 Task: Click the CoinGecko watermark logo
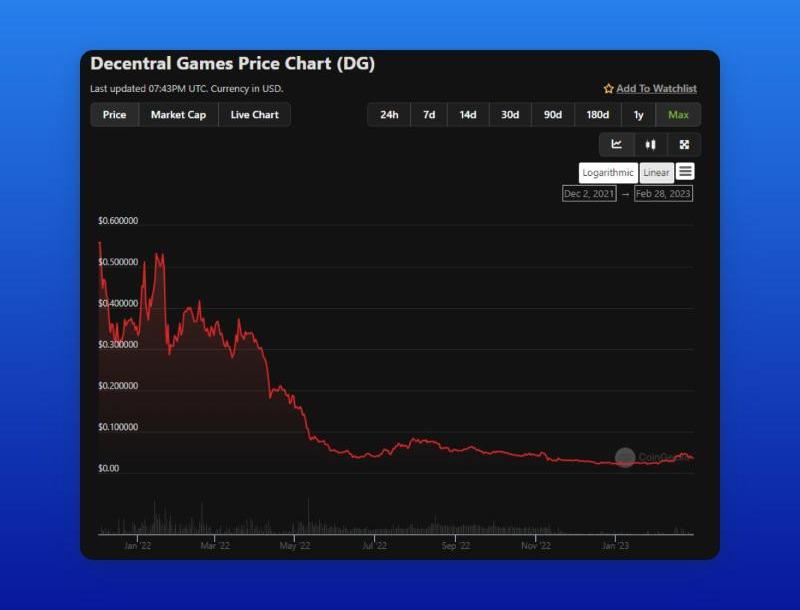click(625, 457)
